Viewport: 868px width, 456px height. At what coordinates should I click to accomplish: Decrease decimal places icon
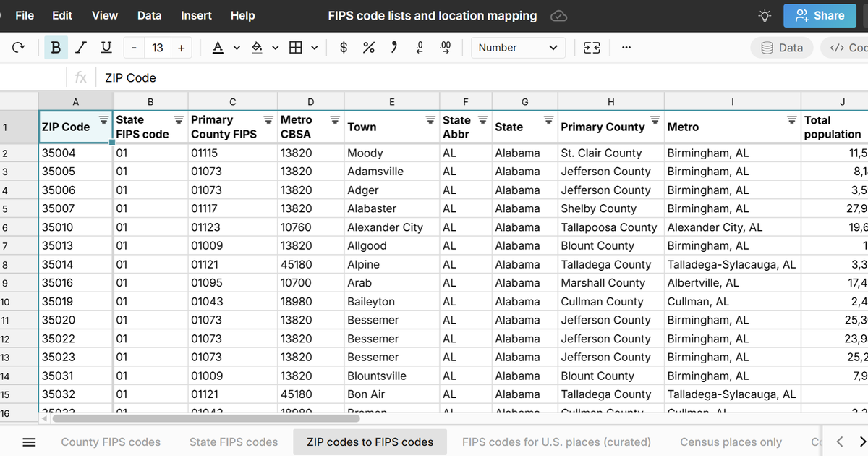tap(420, 48)
